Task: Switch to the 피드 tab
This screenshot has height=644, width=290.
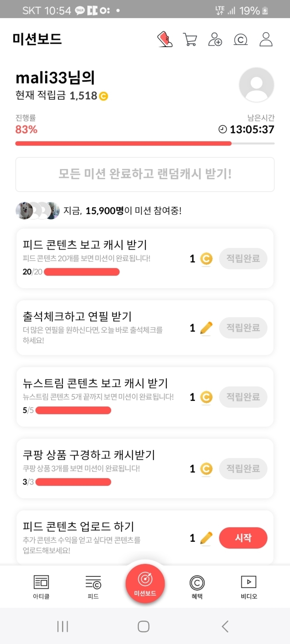Action: click(x=93, y=587)
